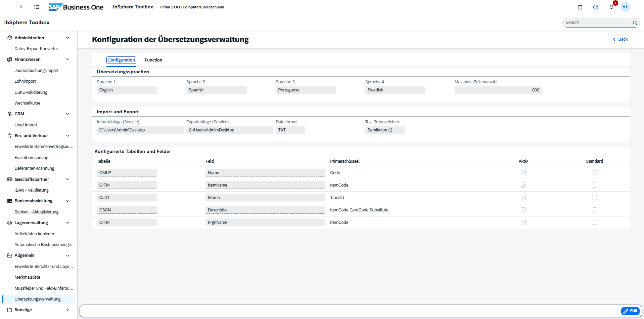The height and width of the screenshot is (319, 644).
Task: Click the Bankenabwicklung card icon
Action: (x=10, y=201)
